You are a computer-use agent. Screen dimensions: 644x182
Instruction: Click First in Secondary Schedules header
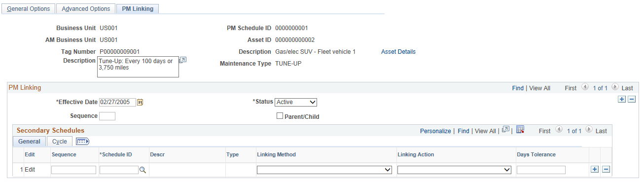pyautogui.click(x=544, y=131)
